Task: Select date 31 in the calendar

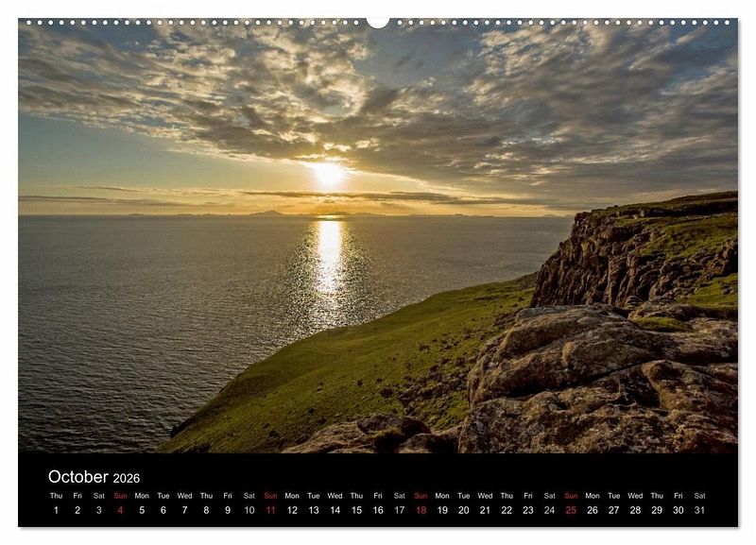Action: point(699,510)
